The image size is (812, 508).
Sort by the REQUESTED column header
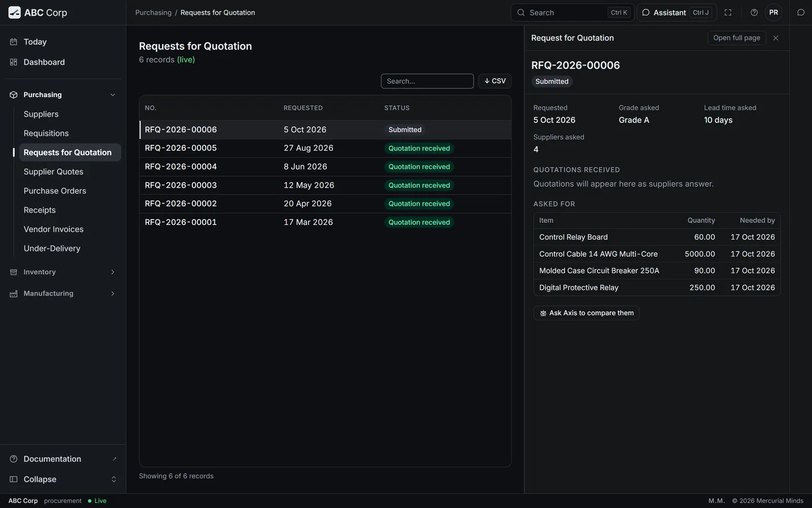(303, 108)
